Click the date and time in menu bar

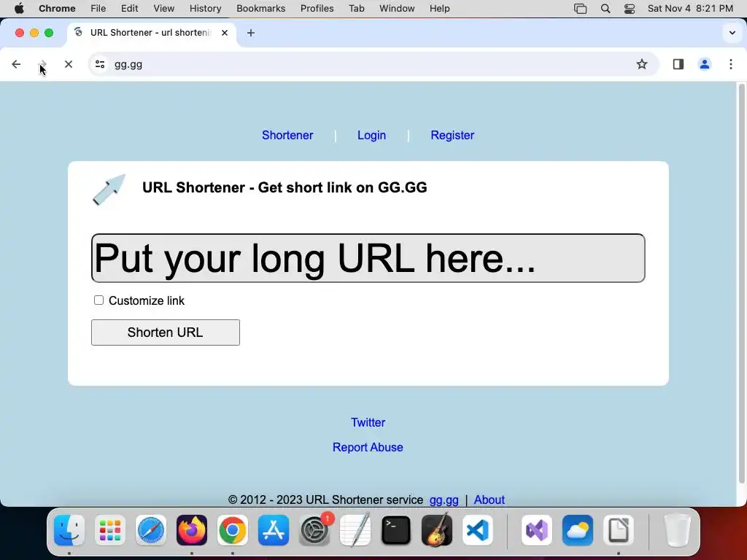pos(690,9)
